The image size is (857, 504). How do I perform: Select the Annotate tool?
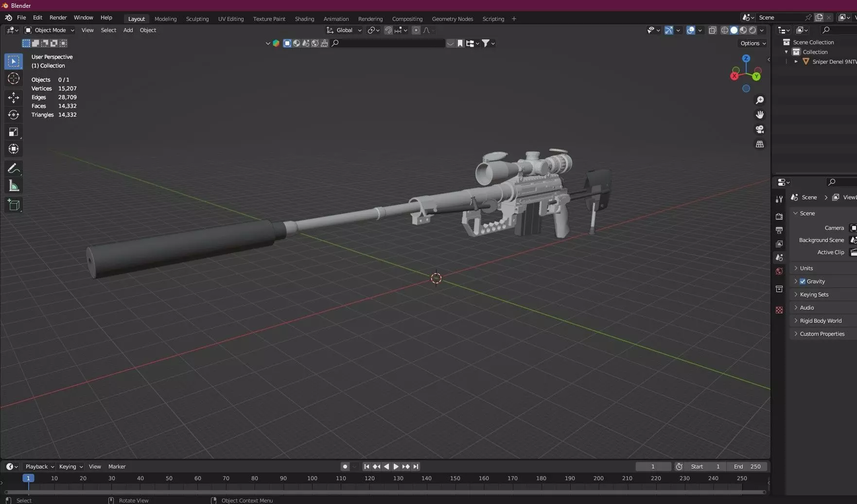(x=14, y=169)
